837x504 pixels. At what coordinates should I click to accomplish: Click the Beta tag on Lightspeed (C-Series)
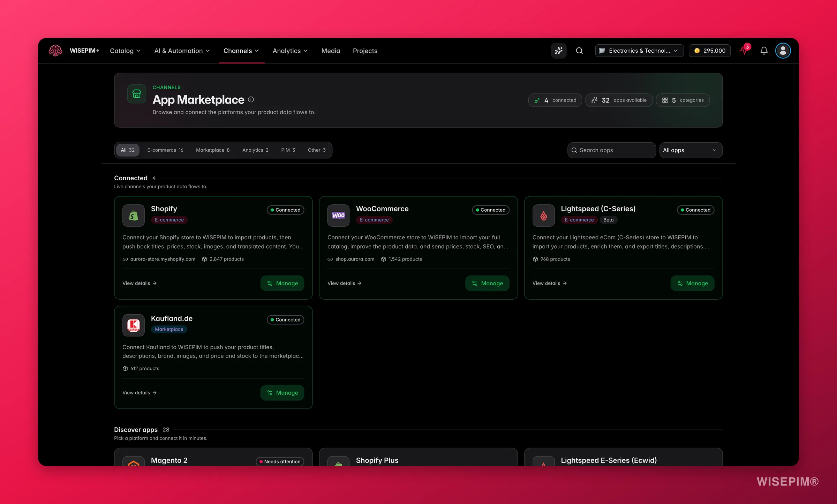(x=609, y=220)
